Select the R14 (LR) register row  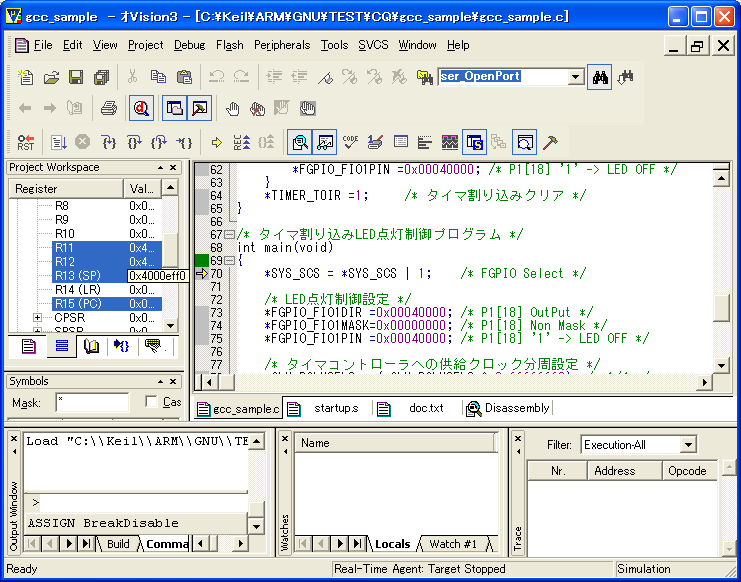pyautogui.click(x=107, y=290)
